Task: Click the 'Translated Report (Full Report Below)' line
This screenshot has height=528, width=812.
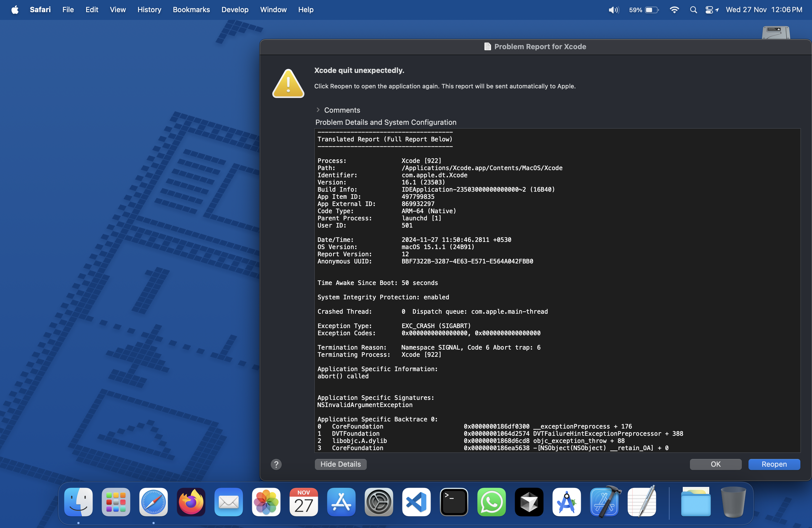Action: tap(385, 139)
